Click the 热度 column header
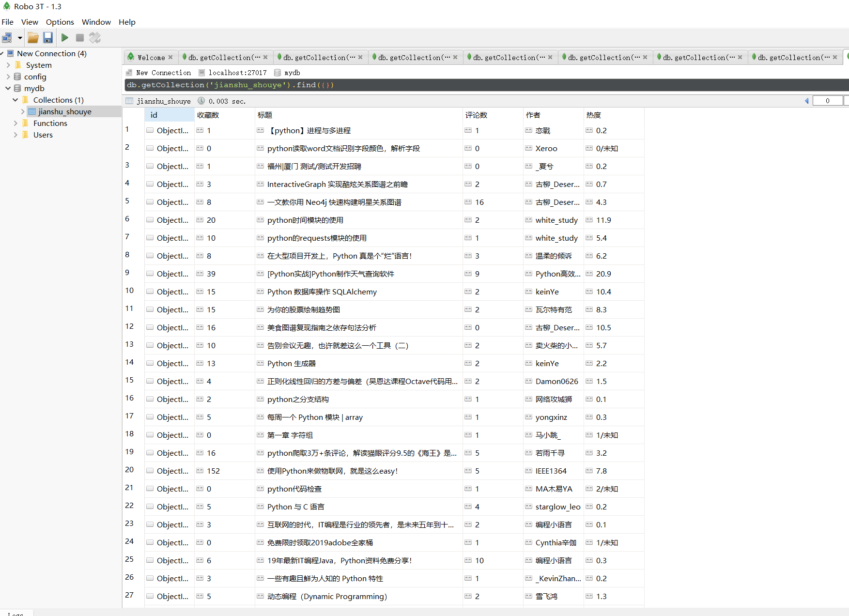This screenshot has width=849, height=616. point(614,115)
